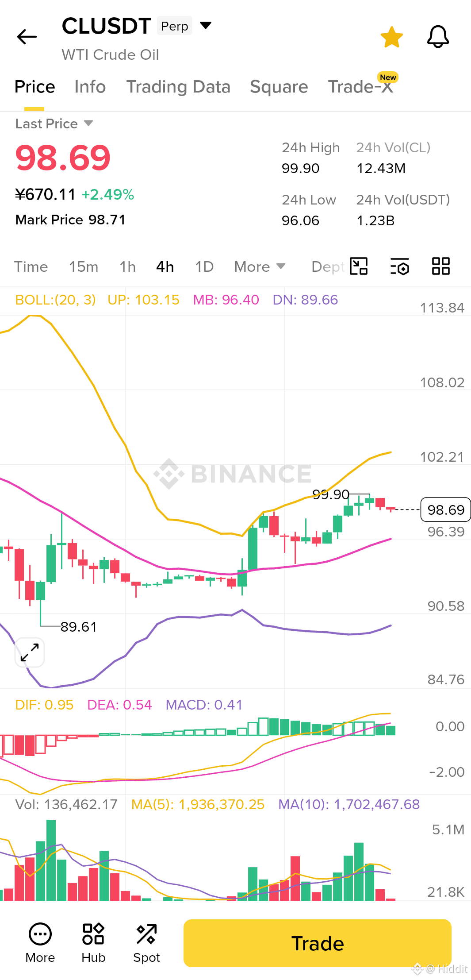471x980 pixels.
Task: Select the 1h chart interval
Action: pyautogui.click(x=127, y=266)
